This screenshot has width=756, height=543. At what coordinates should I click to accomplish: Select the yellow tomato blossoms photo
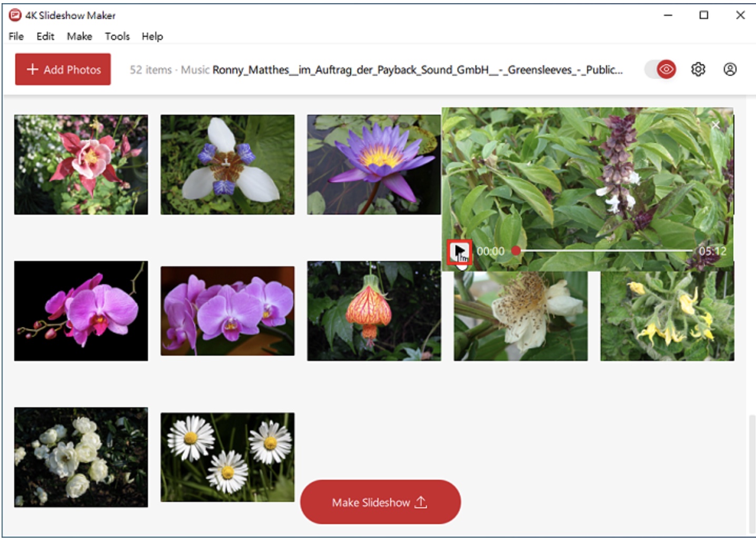(667, 316)
